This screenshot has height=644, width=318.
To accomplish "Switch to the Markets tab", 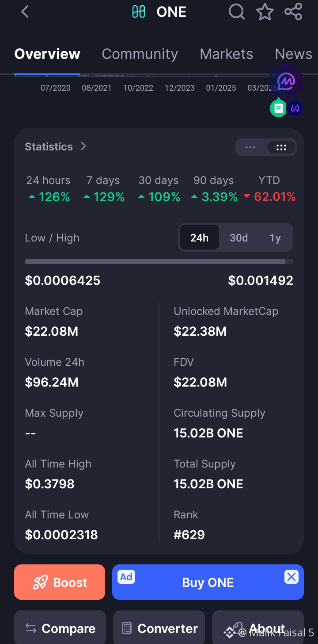I will (x=226, y=54).
